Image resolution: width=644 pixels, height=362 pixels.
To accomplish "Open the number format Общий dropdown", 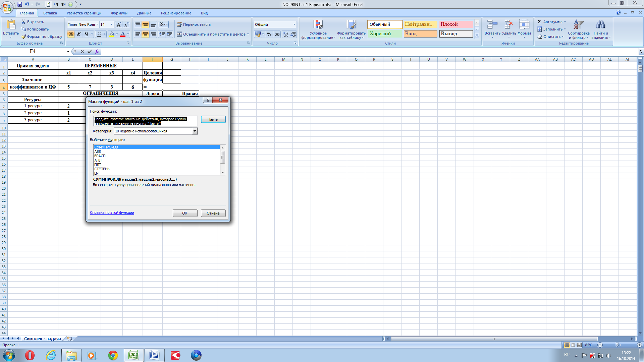I will 294,24.
